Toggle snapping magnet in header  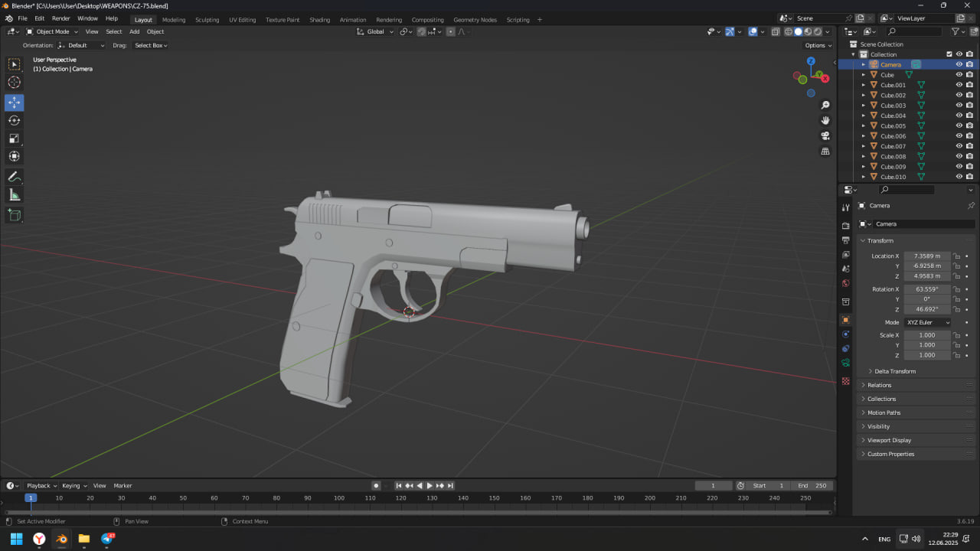(x=422, y=31)
